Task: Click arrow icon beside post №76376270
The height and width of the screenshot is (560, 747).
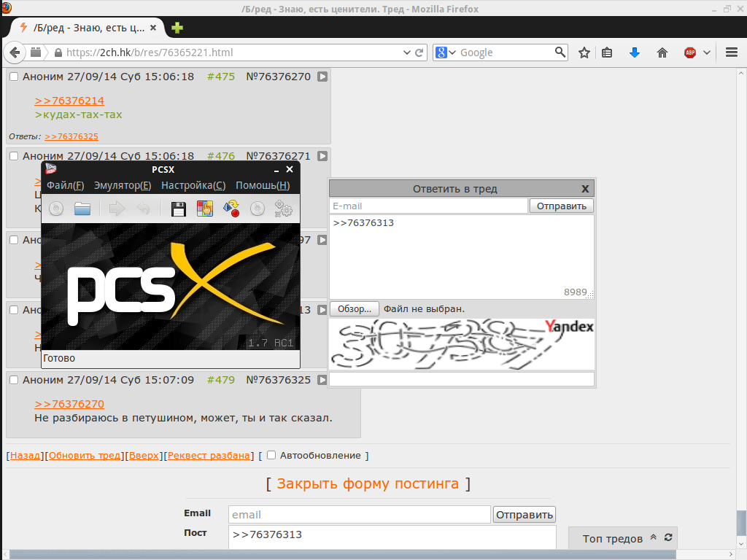Action: click(322, 77)
